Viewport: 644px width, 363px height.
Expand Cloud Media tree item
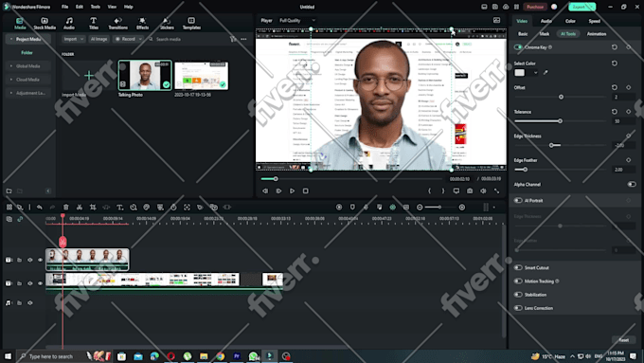click(x=11, y=80)
